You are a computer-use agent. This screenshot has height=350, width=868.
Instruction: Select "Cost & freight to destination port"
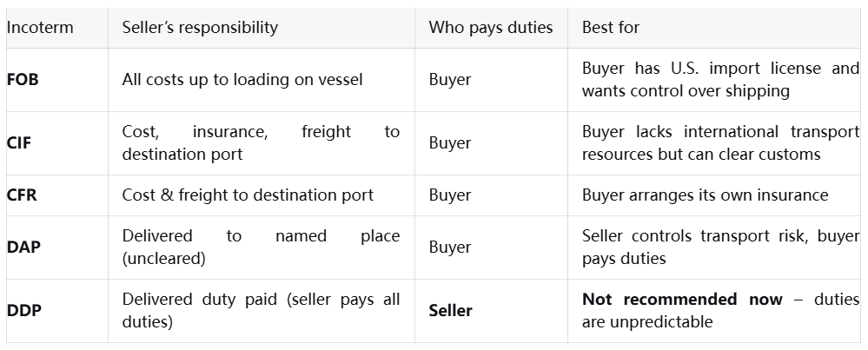248,195
